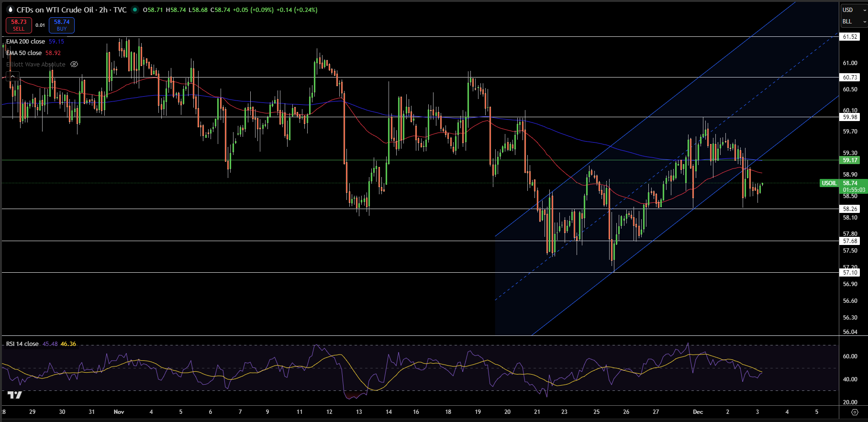The width and height of the screenshot is (868, 422).
Task: Open the BLL unit dropdown
Action: click(854, 22)
